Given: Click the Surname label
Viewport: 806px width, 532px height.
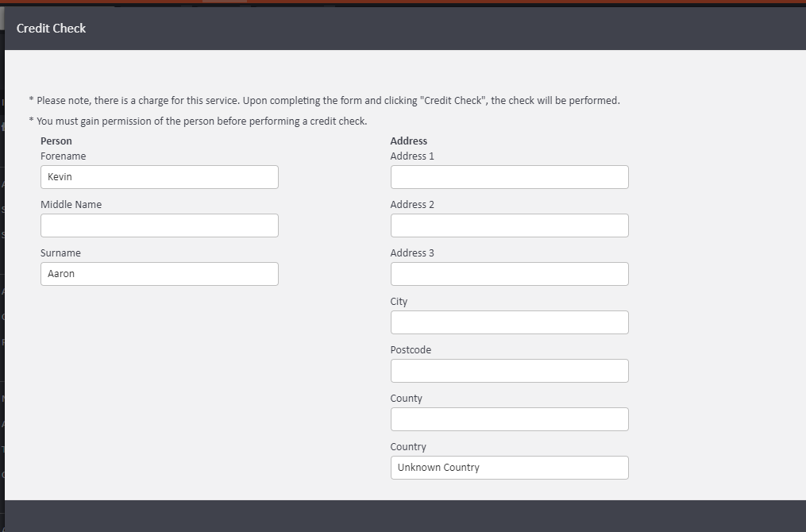Looking at the screenshot, I should pos(60,253).
